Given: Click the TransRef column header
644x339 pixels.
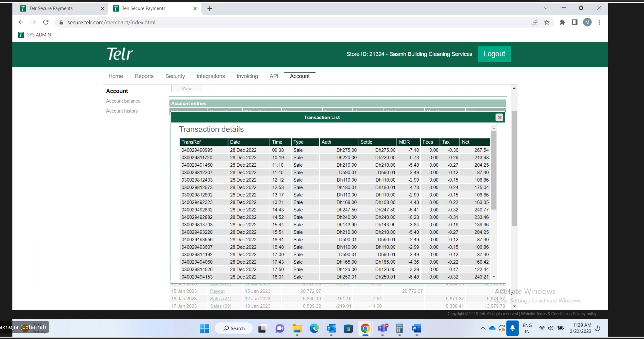Looking at the screenshot, I should [204, 142].
